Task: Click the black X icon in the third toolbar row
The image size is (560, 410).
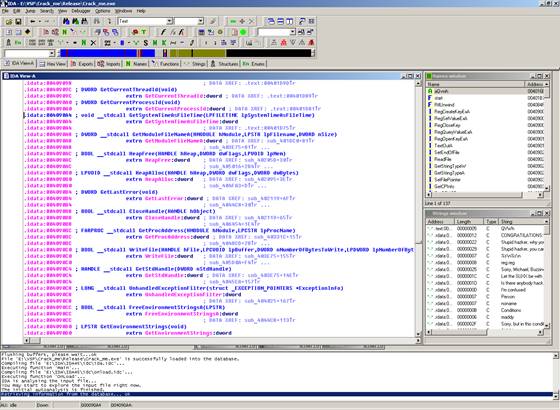Action: (x=93, y=43)
